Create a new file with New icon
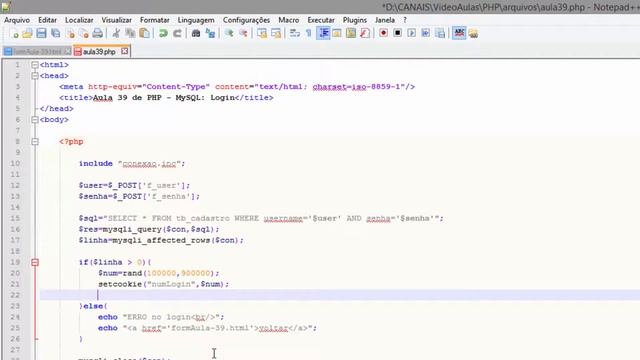Screen dimensions: 640x360 tap(14, 33)
